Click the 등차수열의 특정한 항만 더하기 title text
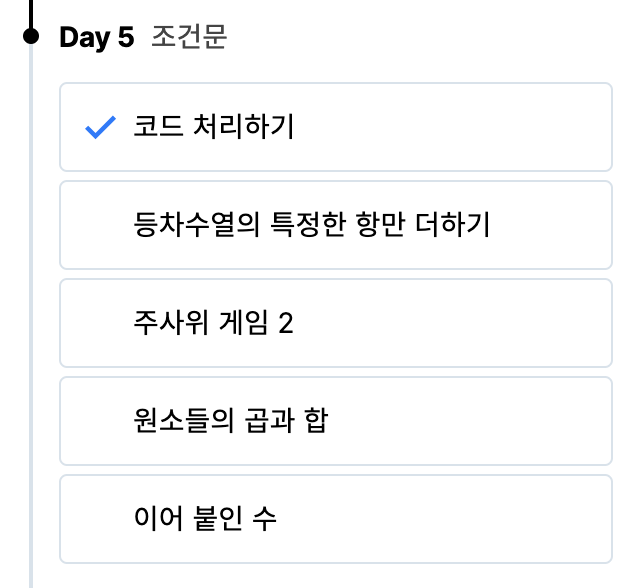The image size is (628, 588). (x=311, y=226)
